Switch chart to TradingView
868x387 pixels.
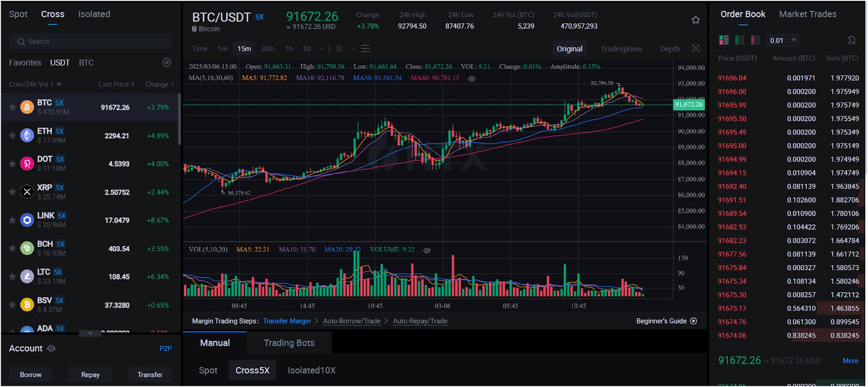[x=621, y=49]
